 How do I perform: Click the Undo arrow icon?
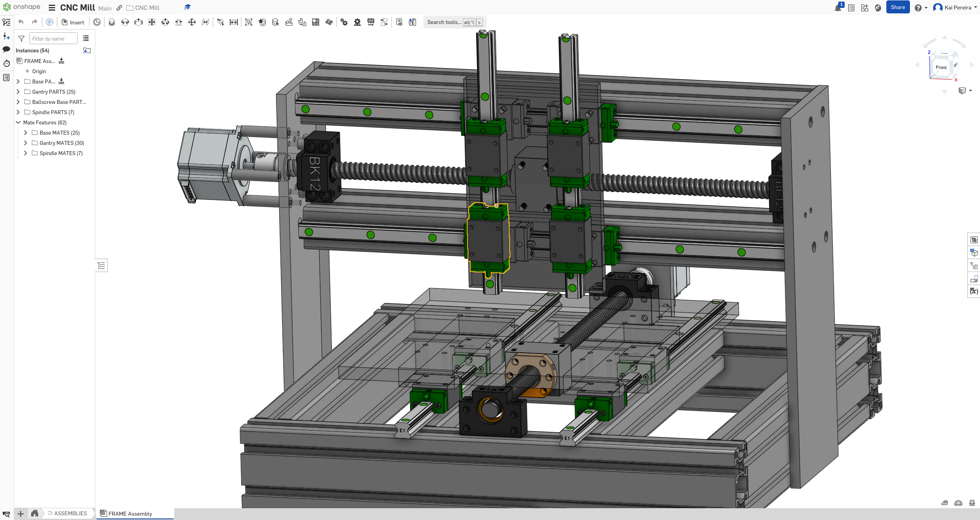click(x=21, y=22)
